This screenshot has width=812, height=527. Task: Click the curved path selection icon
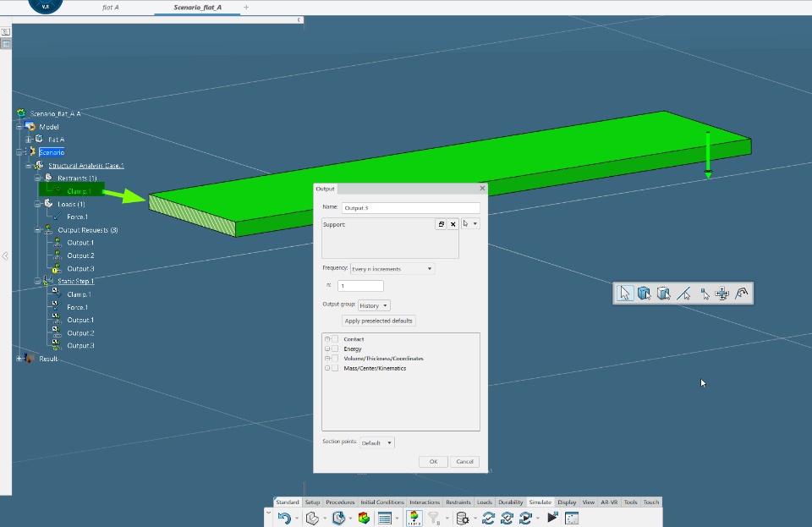[x=742, y=294]
